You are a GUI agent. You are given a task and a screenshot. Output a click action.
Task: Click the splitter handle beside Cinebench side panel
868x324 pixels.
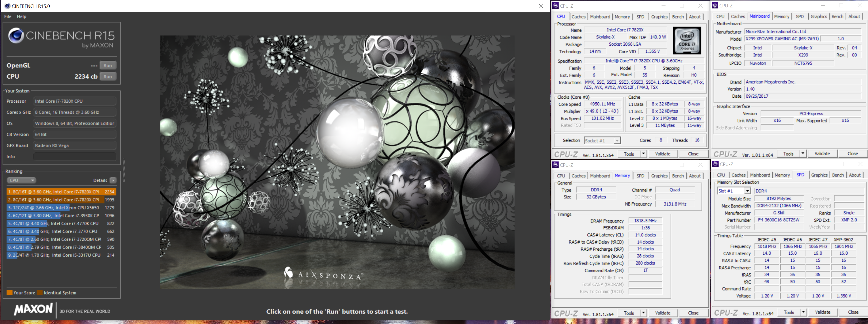pyautogui.click(x=124, y=170)
